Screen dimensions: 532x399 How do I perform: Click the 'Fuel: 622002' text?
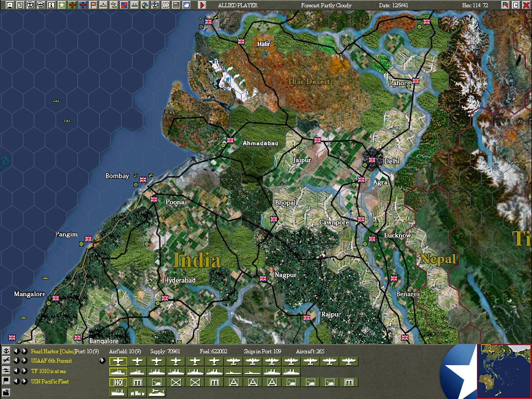[x=214, y=351]
